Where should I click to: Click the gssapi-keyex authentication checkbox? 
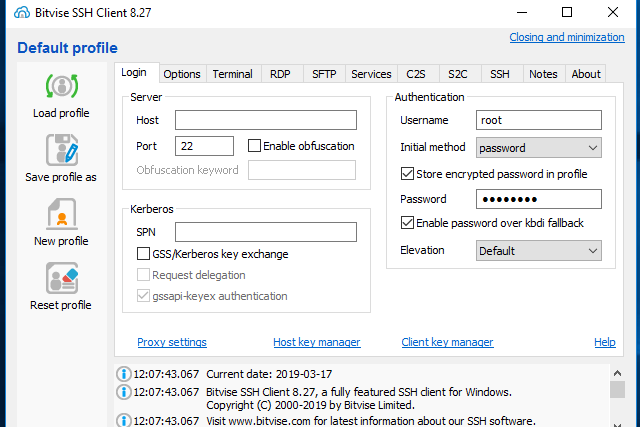pyautogui.click(x=143, y=296)
